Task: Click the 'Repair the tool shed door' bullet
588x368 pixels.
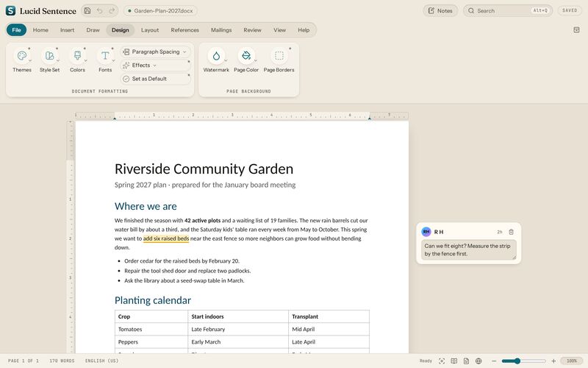Action: (x=187, y=271)
